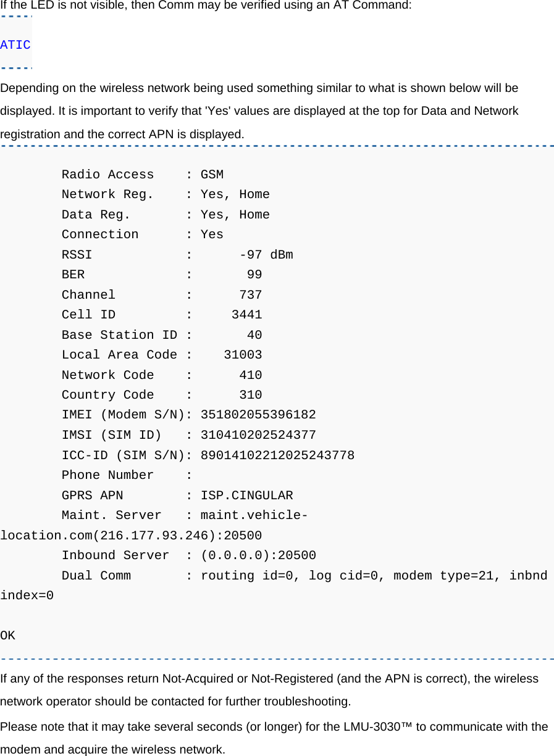Image resolution: width=554 pixels, height=756 pixels.
Task: Click the 'Connection : Yes' line
Action: point(142,235)
